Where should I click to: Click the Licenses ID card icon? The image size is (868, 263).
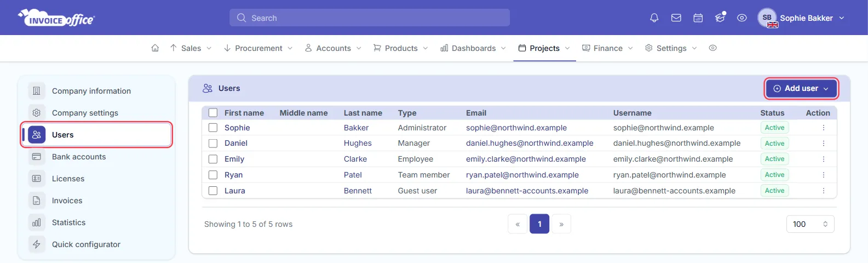tap(37, 179)
